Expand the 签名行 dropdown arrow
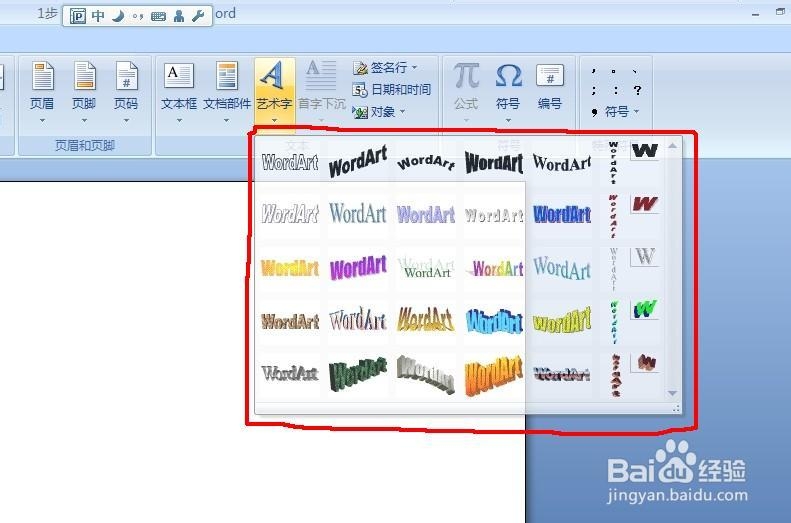 coord(415,67)
